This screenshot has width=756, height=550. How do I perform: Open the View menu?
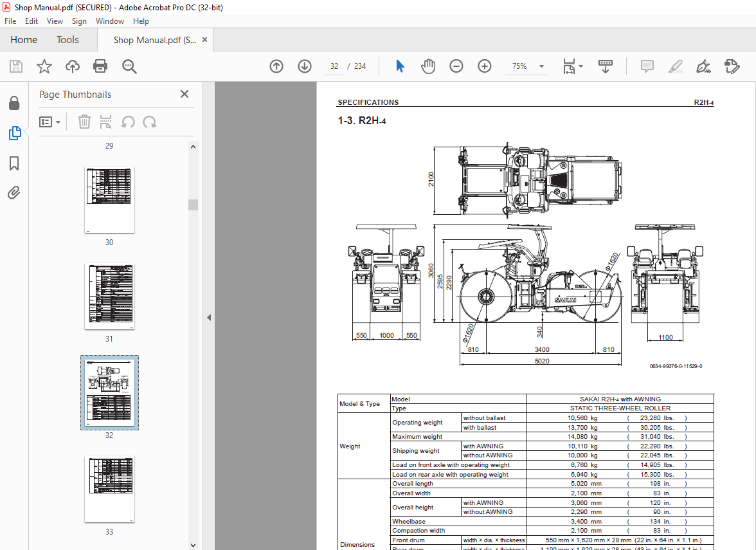pyautogui.click(x=55, y=21)
